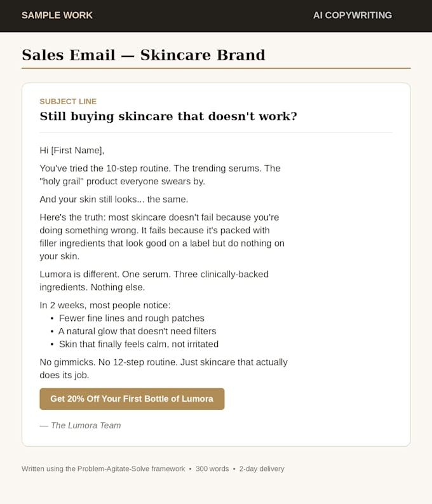
Task: Click The Lumora Team signature
Action: (80, 425)
